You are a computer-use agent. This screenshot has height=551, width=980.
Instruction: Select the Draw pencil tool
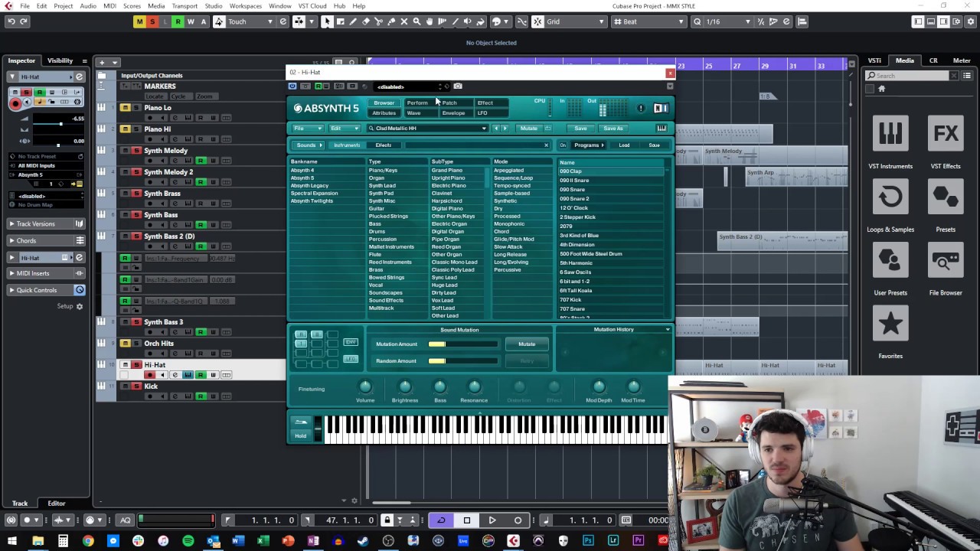[353, 21]
